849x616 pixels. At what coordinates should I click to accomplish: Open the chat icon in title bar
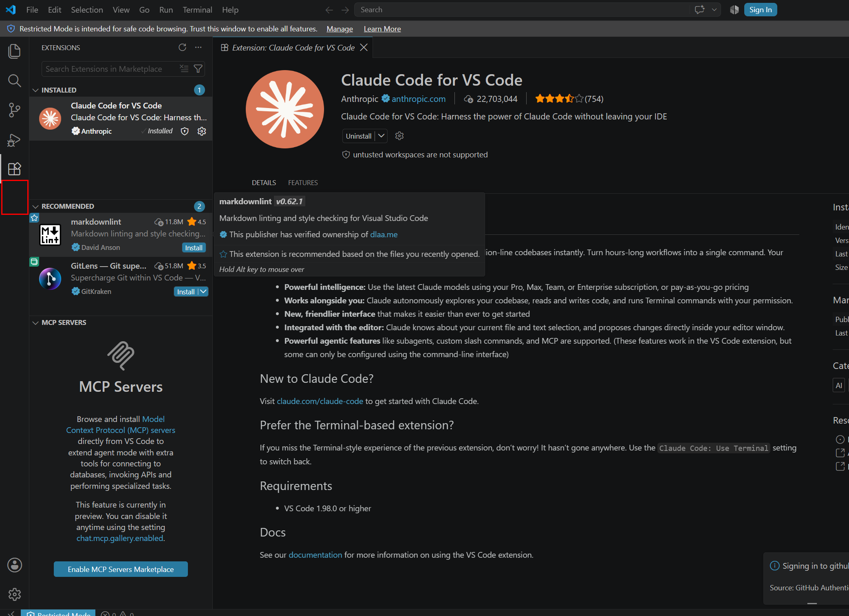coord(700,10)
